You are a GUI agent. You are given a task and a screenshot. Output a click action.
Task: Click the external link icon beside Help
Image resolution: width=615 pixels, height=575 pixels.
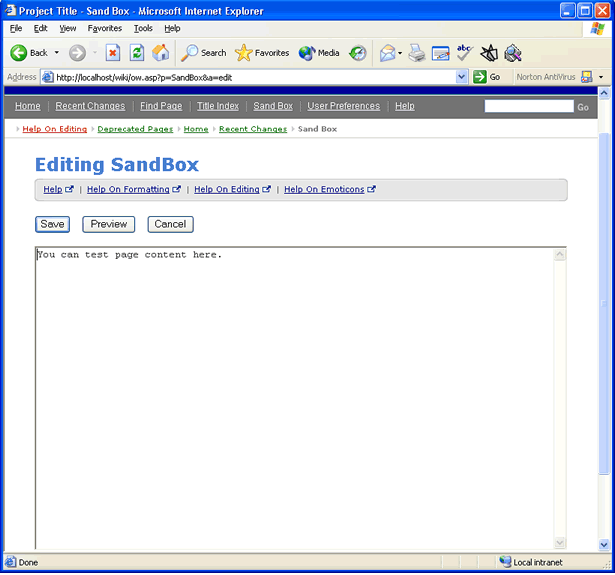tap(69, 189)
